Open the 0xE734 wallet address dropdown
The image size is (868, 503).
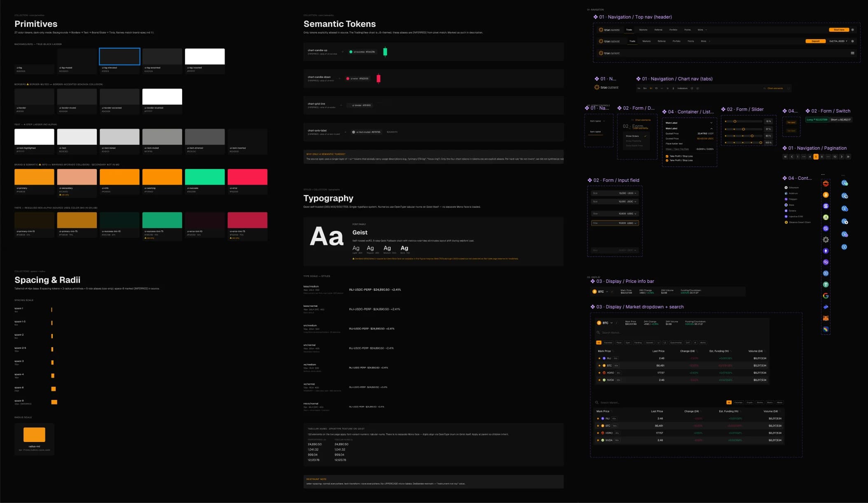838,41
